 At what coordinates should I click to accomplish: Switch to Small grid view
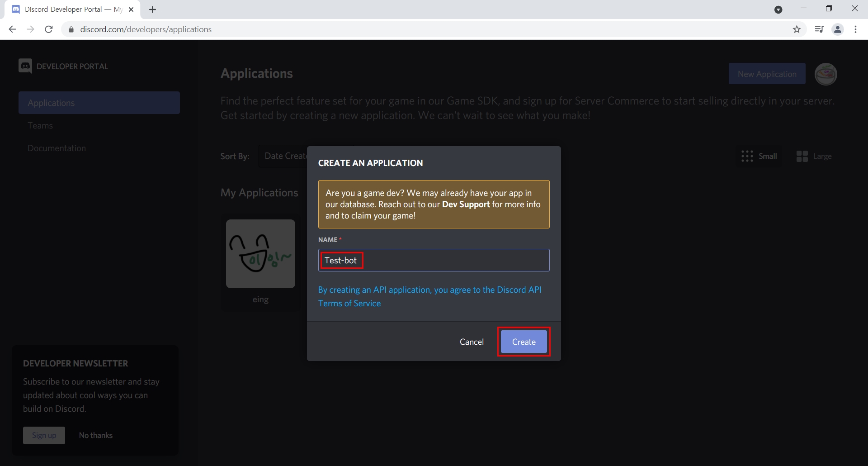[x=759, y=156]
